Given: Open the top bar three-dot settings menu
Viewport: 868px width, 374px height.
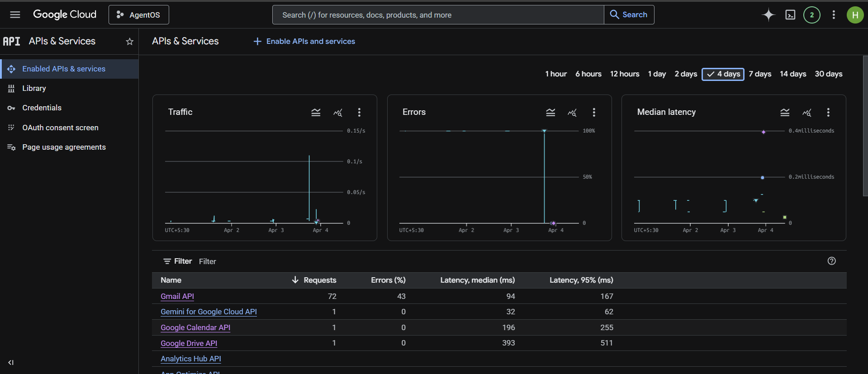Looking at the screenshot, I should (834, 15).
